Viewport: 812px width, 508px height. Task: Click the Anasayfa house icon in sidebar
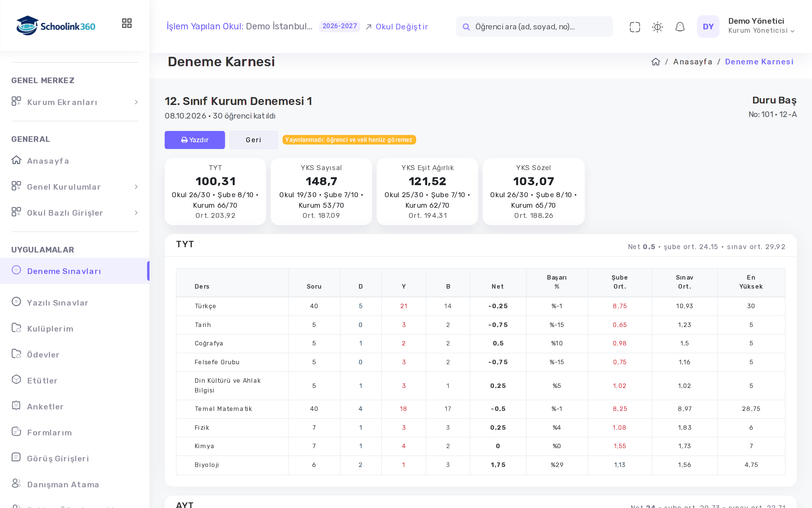(16, 160)
